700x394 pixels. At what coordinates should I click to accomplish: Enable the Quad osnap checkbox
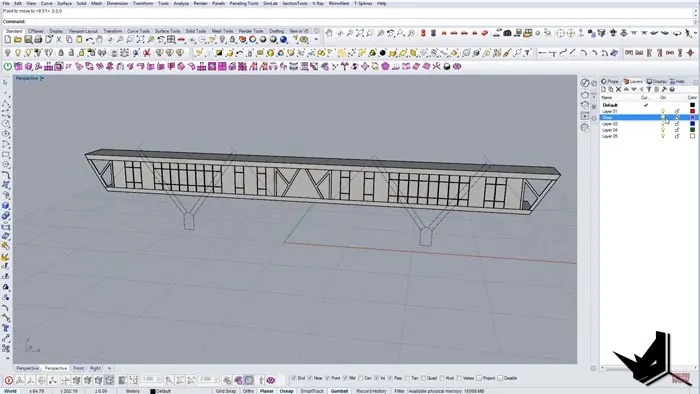pos(423,378)
